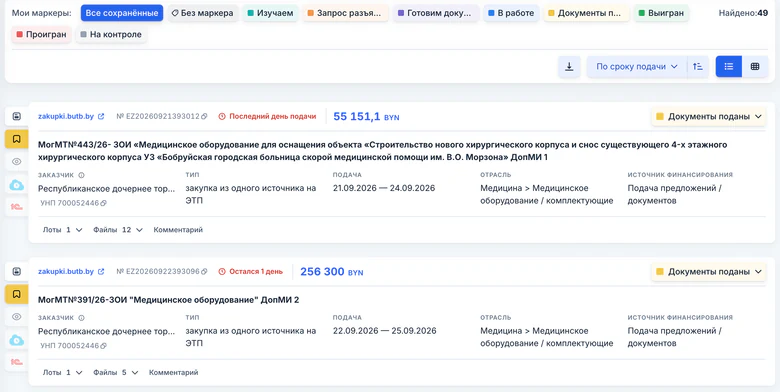
Task: Copy tender number EZ20260921393012
Action: tap(204, 116)
